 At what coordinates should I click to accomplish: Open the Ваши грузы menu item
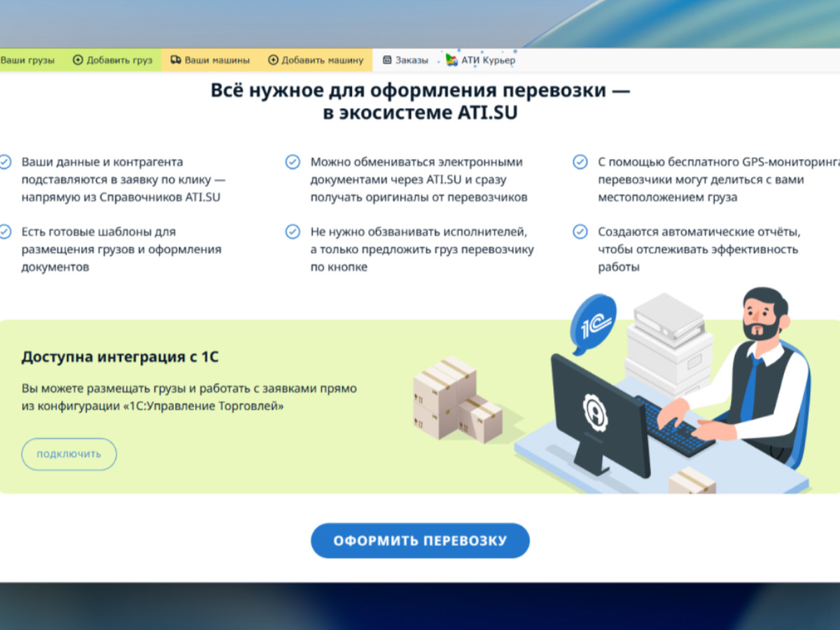[x=27, y=60]
